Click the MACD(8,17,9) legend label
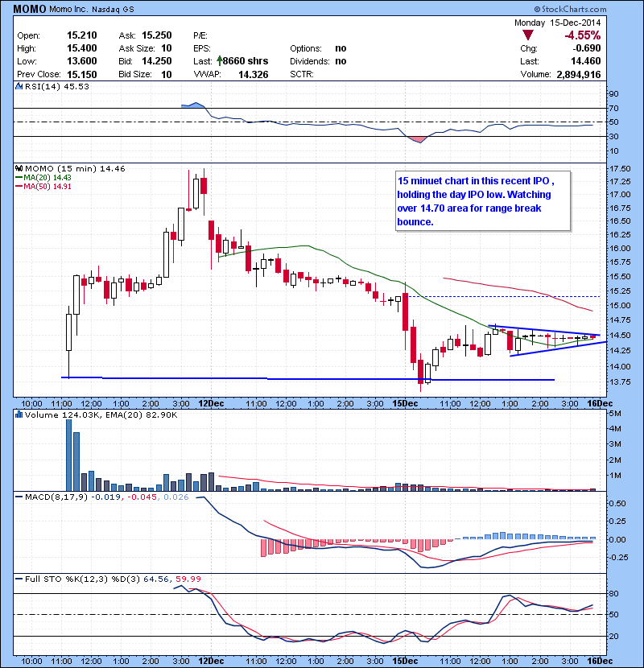Image resolution: width=644 pixels, height=668 pixels. [52, 497]
